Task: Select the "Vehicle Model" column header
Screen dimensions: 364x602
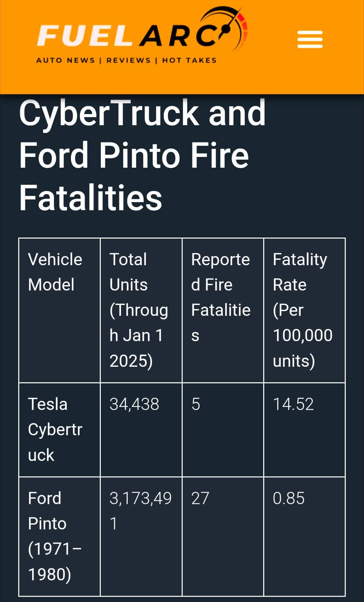Action: (55, 272)
